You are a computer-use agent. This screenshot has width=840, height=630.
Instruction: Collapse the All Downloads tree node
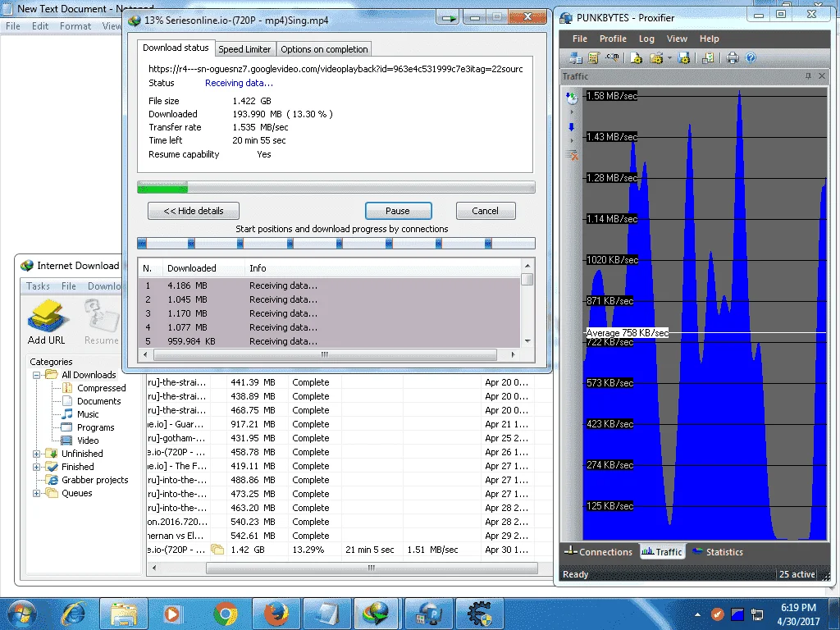point(36,375)
